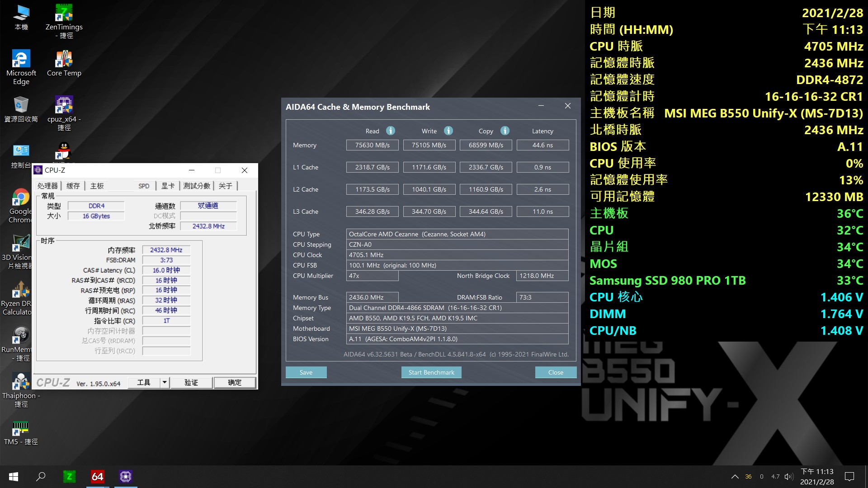Screen dimensions: 868x488
Task: Click the Copy info icon in AIDA64
Action: coord(505,131)
